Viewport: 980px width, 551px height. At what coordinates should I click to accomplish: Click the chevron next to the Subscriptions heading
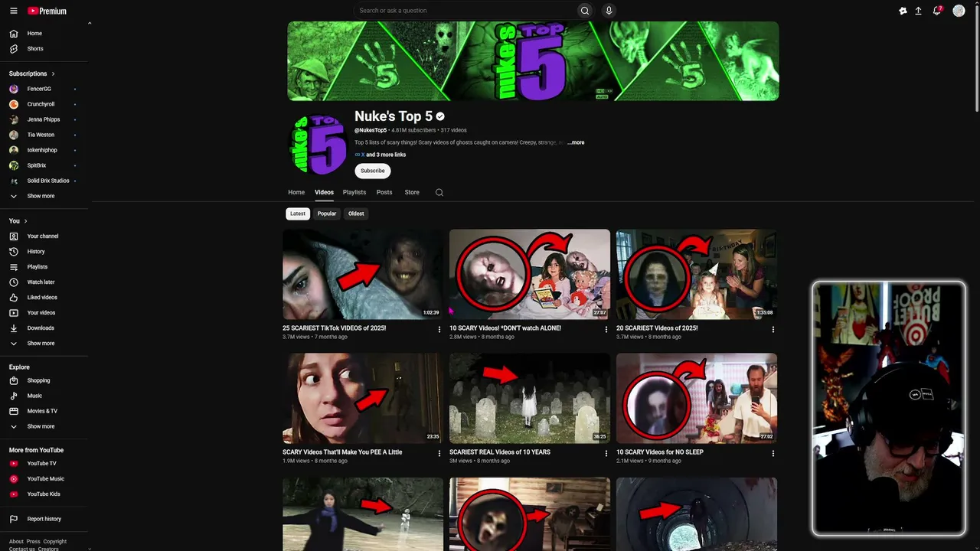pyautogui.click(x=53, y=74)
